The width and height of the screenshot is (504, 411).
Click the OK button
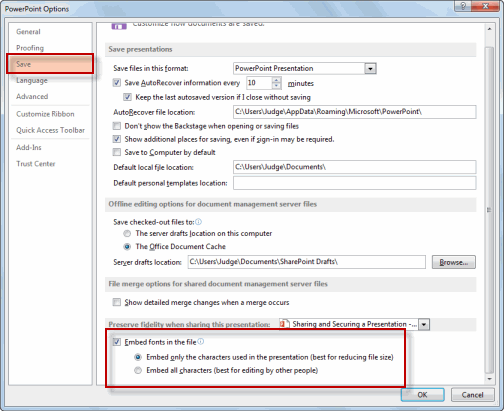(423, 395)
